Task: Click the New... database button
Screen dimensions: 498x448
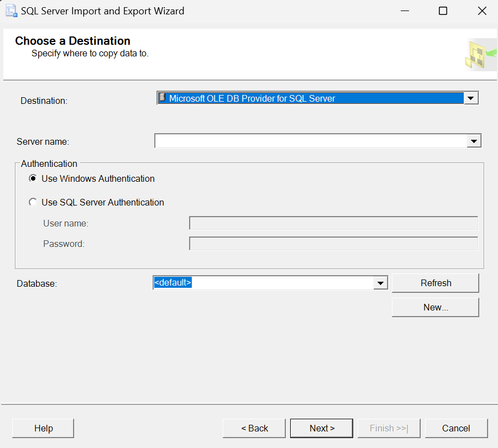Action: (x=436, y=307)
